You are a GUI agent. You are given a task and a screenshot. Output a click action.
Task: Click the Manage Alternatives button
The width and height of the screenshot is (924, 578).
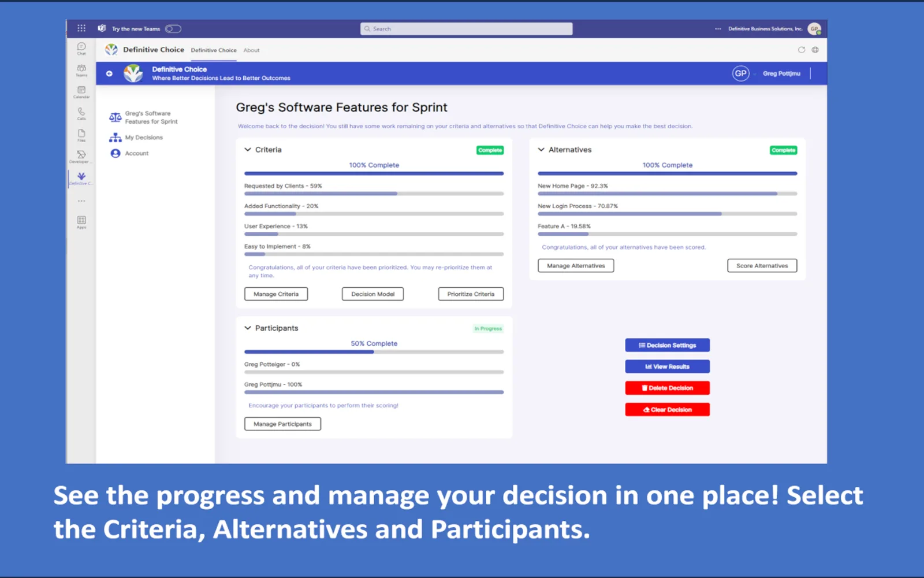click(576, 266)
